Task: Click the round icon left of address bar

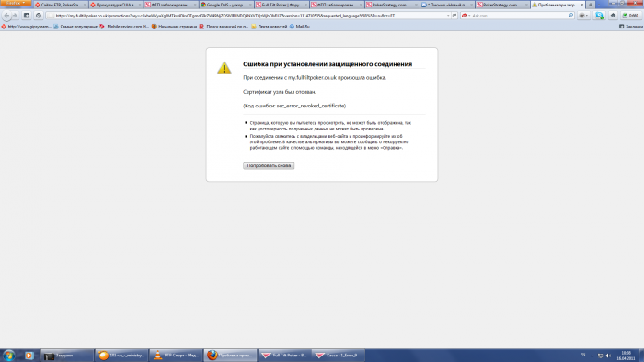Action: (x=39, y=16)
